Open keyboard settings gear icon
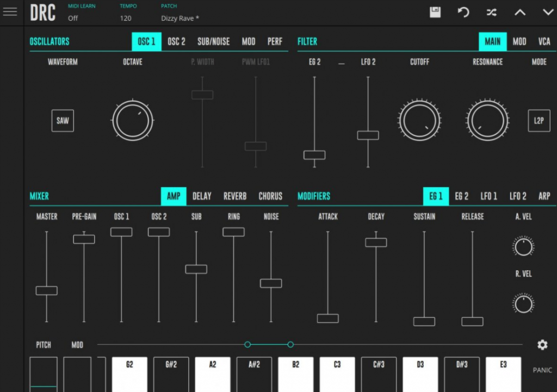The width and height of the screenshot is (557, 392). pyautogui.click(x=542, y=344)
